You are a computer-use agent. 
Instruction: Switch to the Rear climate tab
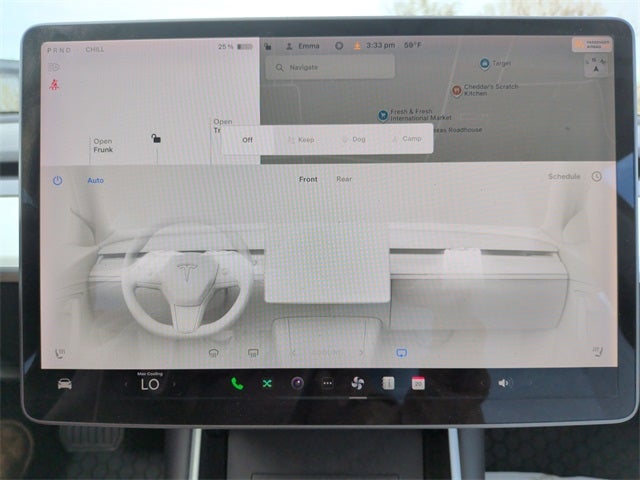click(x=344, y=179)
